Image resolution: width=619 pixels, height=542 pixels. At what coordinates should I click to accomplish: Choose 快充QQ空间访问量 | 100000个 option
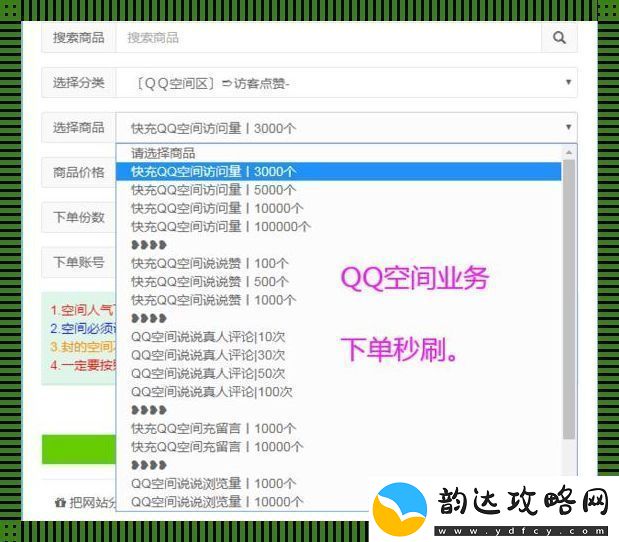339,227
